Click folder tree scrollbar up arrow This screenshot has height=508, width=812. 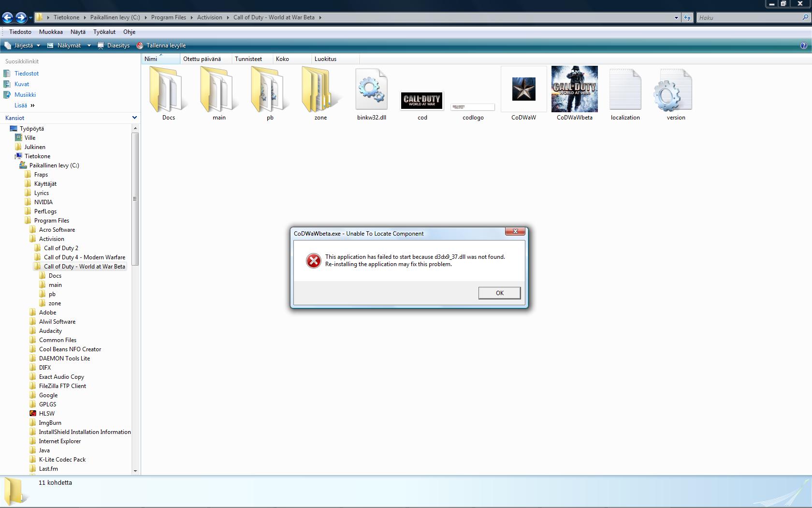[135, 128]
